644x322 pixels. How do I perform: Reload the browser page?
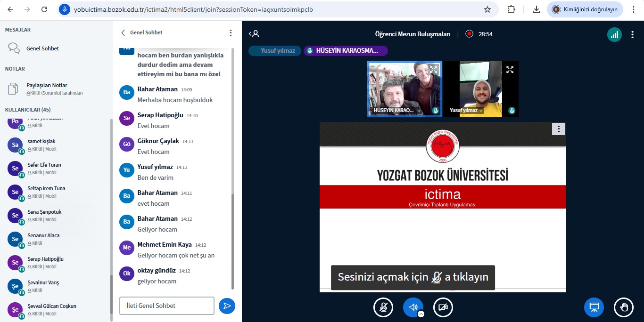pos(44,9)
